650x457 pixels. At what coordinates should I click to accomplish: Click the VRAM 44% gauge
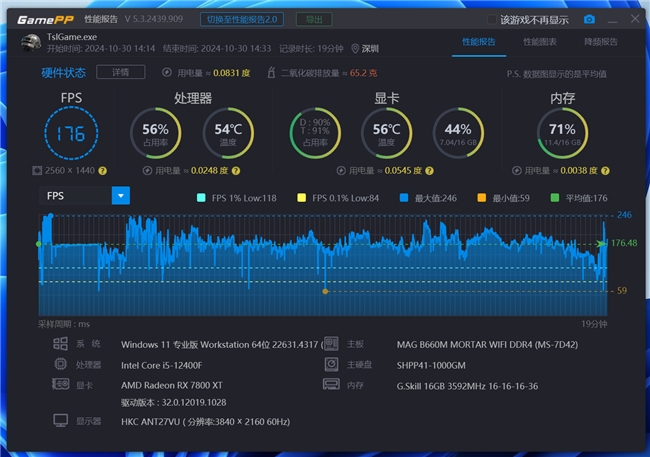[458, 133]
